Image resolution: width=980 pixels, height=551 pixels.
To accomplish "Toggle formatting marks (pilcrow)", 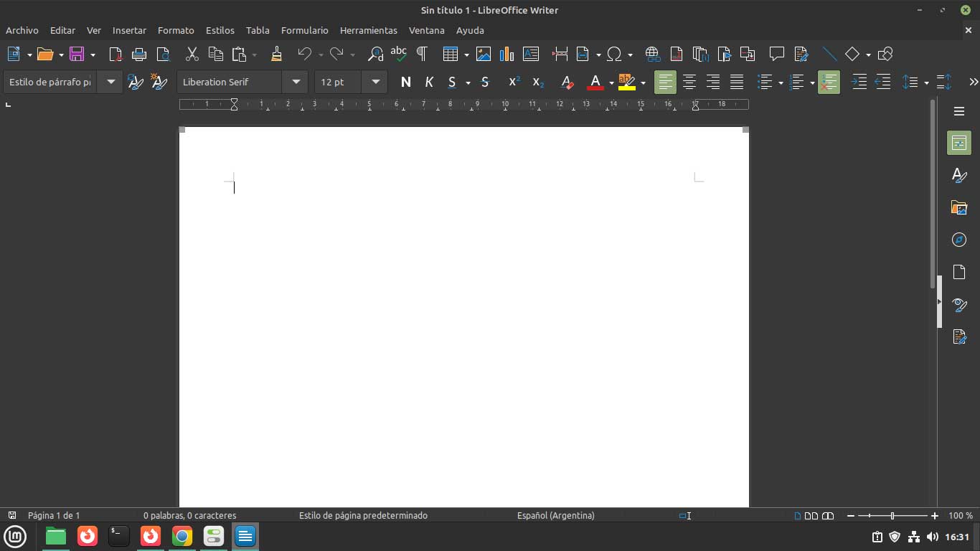I will tap(422, 54).
